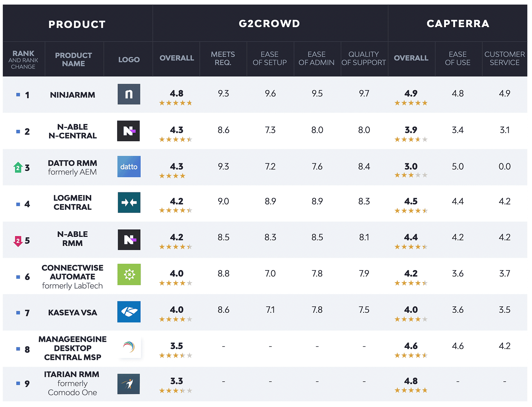Viewport: 532px width, 407px height.
Task: Click NinjaRMM's 9.6 Ease of Setup value
Action: pos(270,94)
